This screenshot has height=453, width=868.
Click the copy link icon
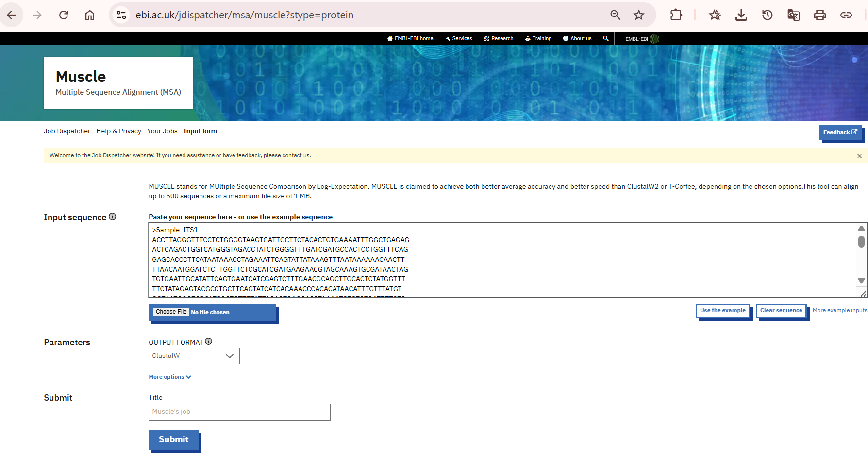[846, 15]
